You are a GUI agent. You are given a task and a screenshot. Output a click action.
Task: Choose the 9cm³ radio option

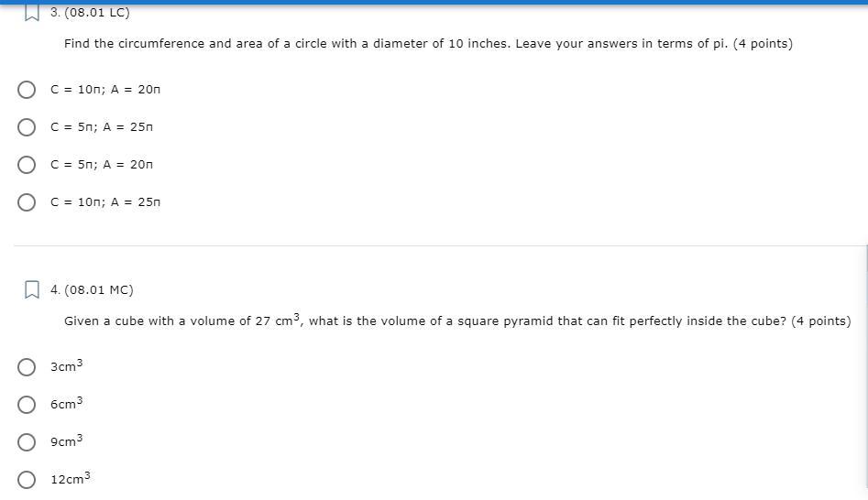[27, 442]
